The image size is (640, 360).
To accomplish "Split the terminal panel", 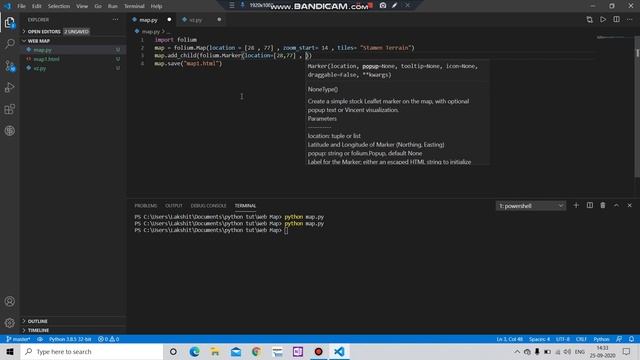I will point(590,205).
